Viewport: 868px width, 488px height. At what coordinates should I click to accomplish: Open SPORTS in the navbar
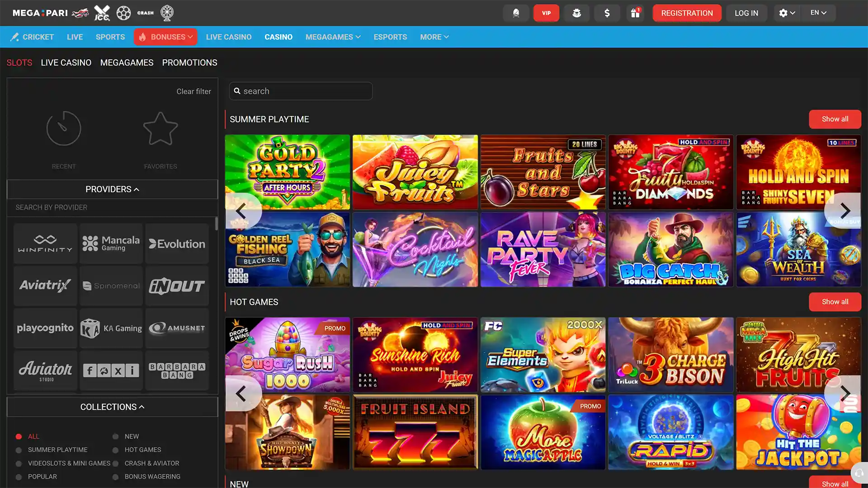[110, 37]
